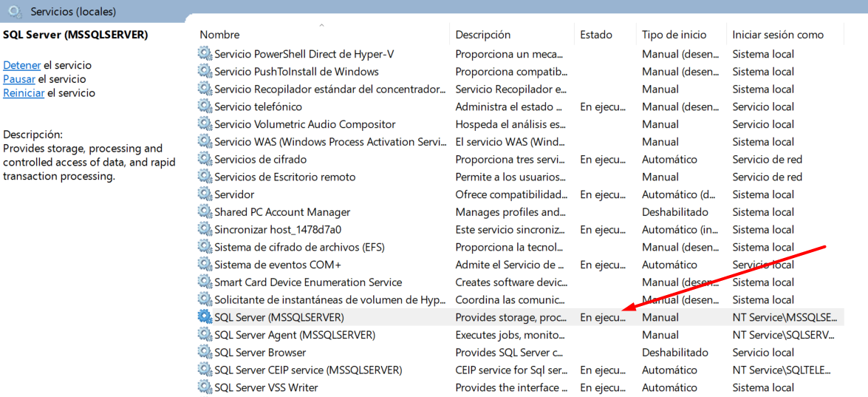This screenshot has height=397, width=868.
Task: Click Pausar link to pause the service
Action: click(x=19, y=79)
